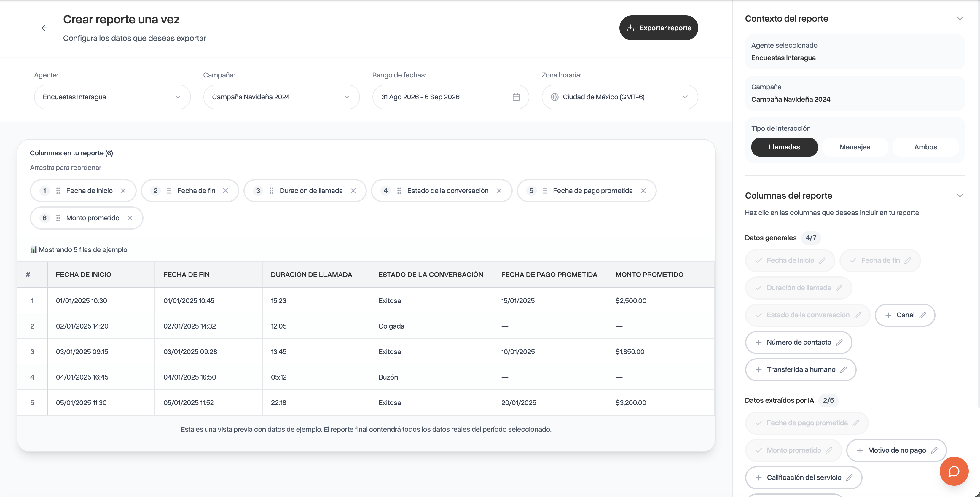The image size is (980, 497).
Task: Edit the Canal column with pencil icon
Action: 922,315
